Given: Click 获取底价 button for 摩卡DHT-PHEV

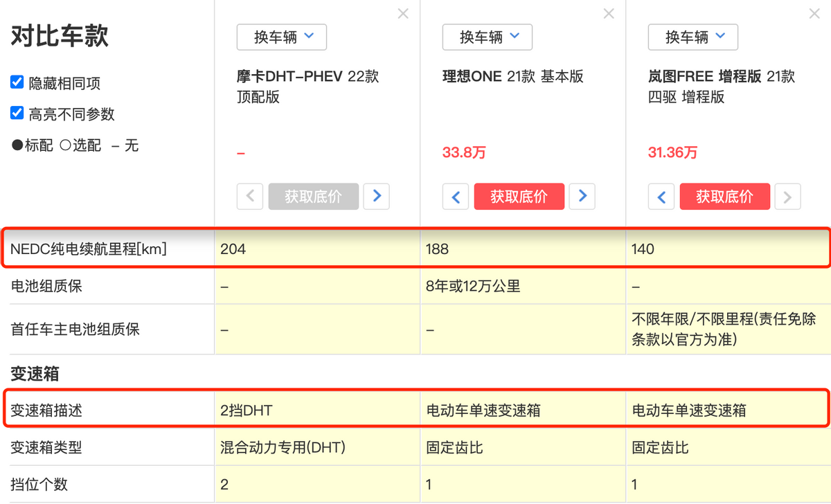Looking at the screenshot, I should click(x=314, y=197).
